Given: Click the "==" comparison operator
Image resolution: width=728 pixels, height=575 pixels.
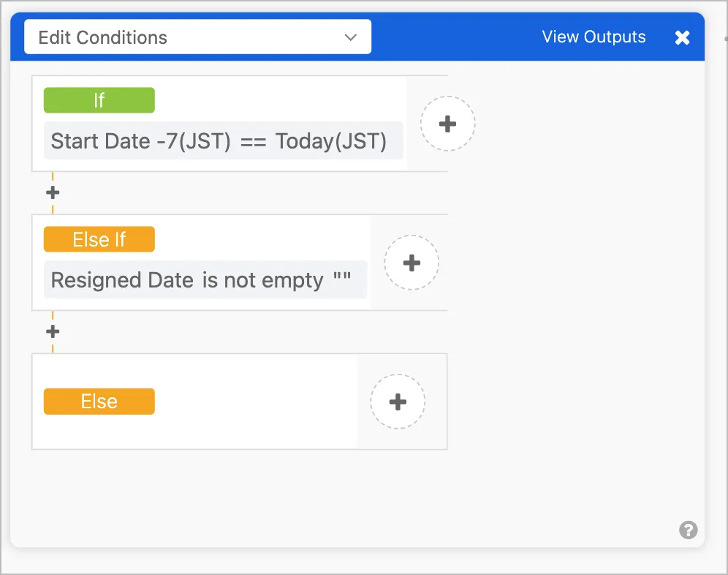Looking at the screenshot, I should [x=253, y=140].
